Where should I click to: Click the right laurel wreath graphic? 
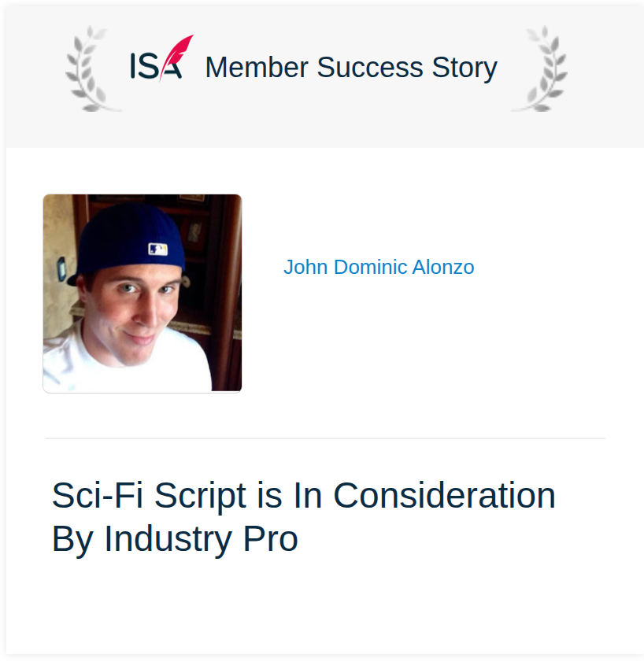540,69
